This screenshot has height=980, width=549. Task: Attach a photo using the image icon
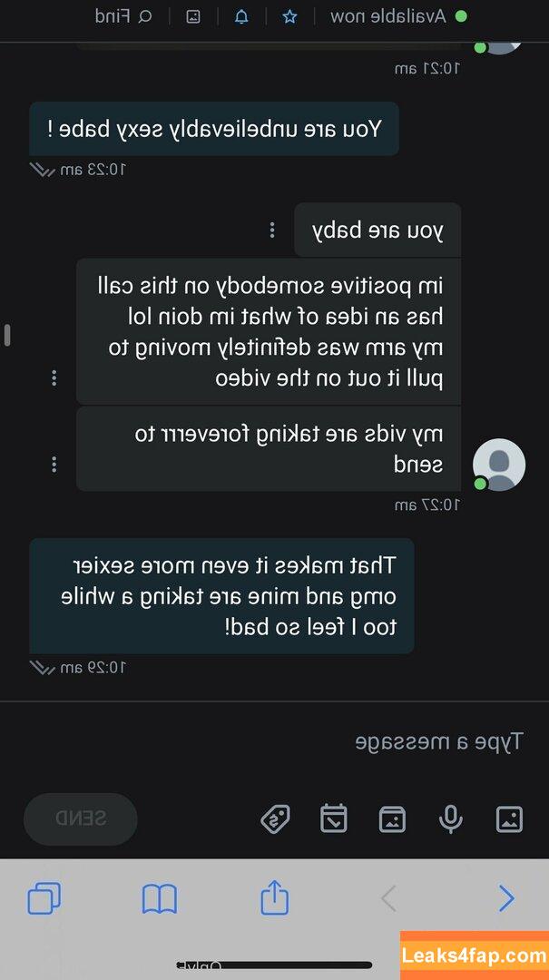click(x=509, y=818)
